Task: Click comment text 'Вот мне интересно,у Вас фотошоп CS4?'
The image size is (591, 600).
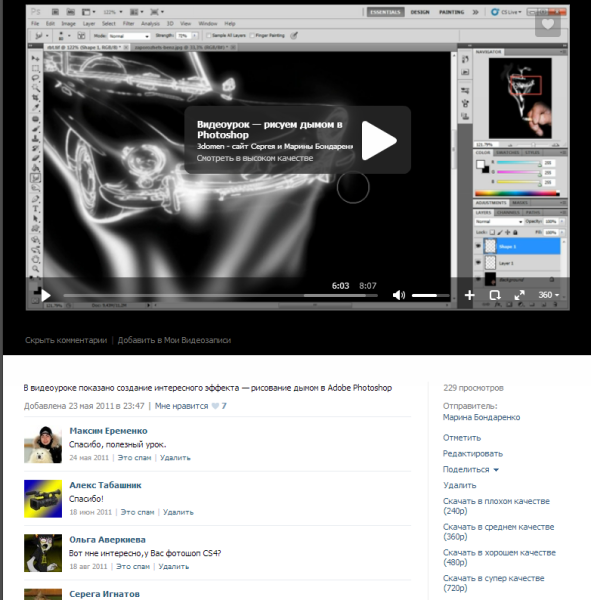Action: (x=145, y=553)
